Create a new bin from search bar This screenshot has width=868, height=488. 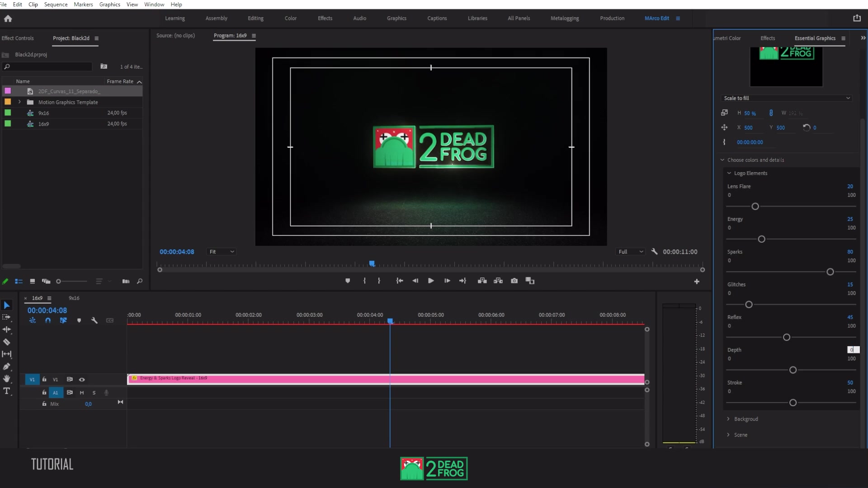104,66
